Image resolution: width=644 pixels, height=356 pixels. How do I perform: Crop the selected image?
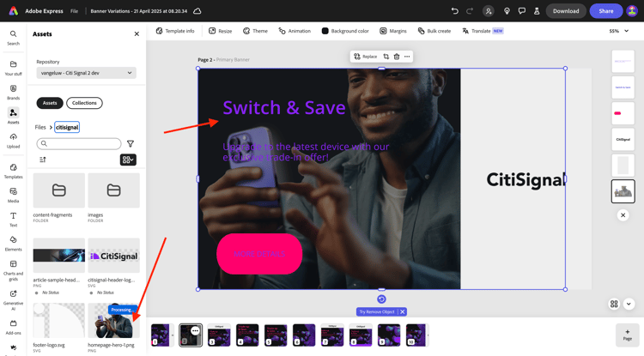tap(386, 57)
